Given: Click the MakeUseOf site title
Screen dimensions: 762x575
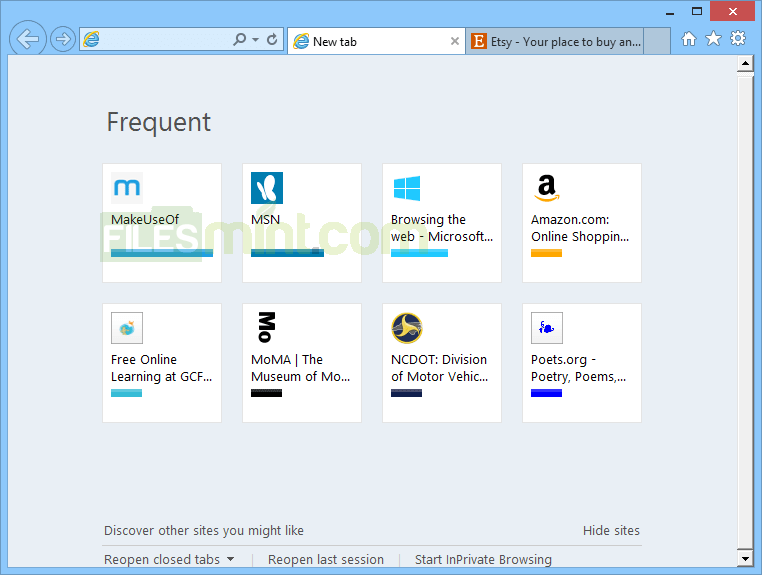Looking at the screenshot, I should point(145,220).
